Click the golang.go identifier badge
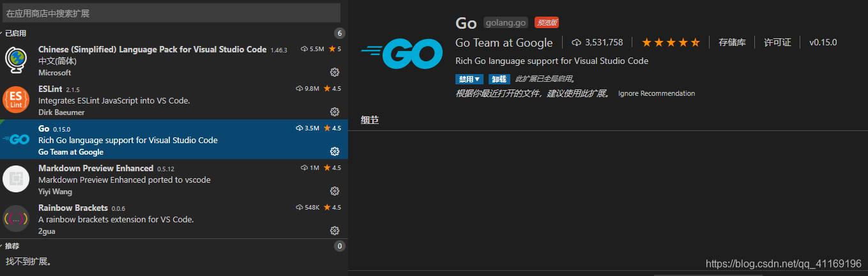The height and width of the screenshot is (276, 868). point(506,23)
